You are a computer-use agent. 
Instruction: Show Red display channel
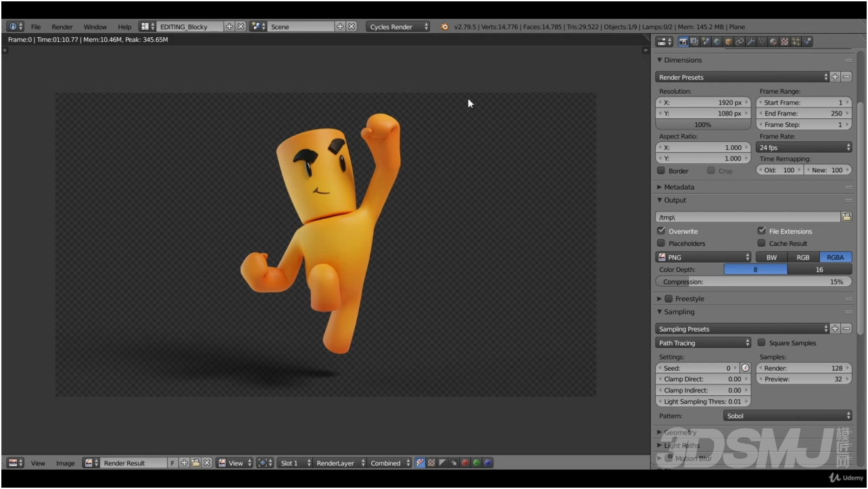point(465,463)
